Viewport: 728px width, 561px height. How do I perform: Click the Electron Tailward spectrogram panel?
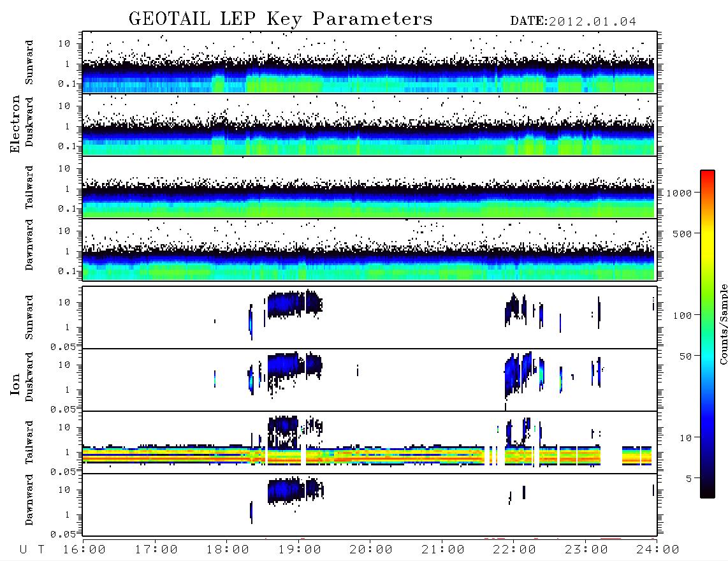[x=370, y=187]
